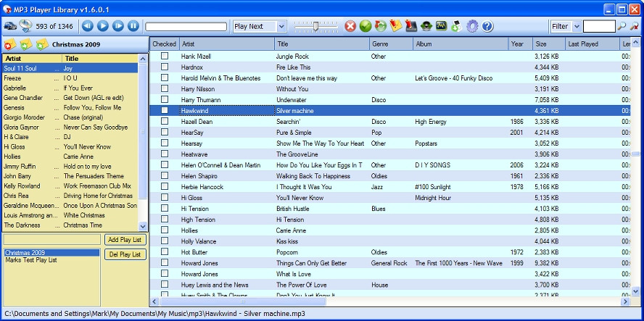This screenshot has width=644, height=321.
Task: Click the music note refresh icon
Action: [380, 26]
